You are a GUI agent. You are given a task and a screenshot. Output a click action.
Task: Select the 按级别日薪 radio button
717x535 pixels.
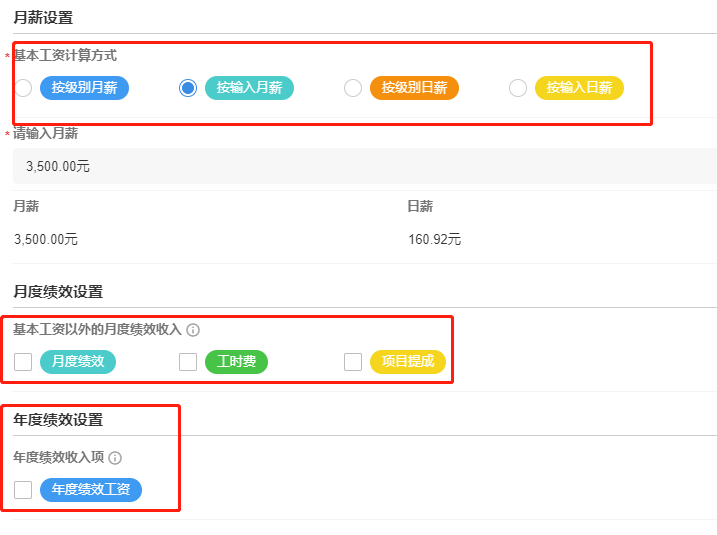click(x=353, y=88)
